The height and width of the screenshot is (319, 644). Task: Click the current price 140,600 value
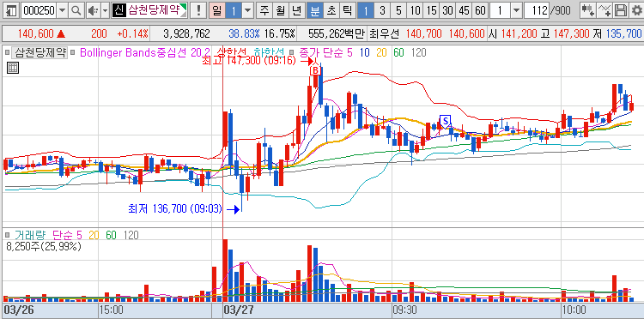point(36,33)
